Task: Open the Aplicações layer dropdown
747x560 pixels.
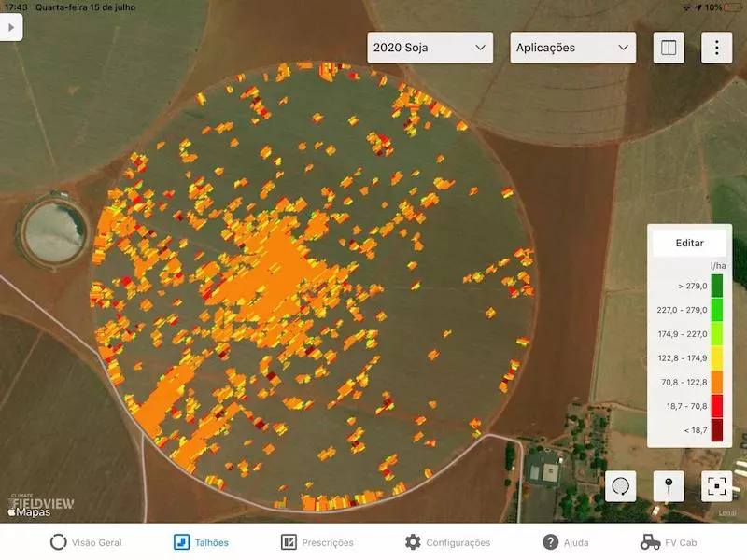Action: pyautogui.click(x=571, y=48)
